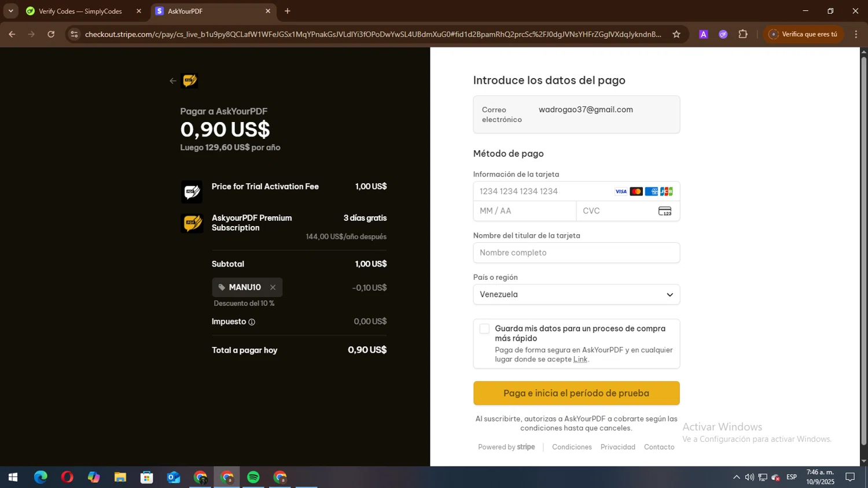Close the Verify Codes — SimplyCodes tab
Screen dimensions: 868x488
coord(139,11)
